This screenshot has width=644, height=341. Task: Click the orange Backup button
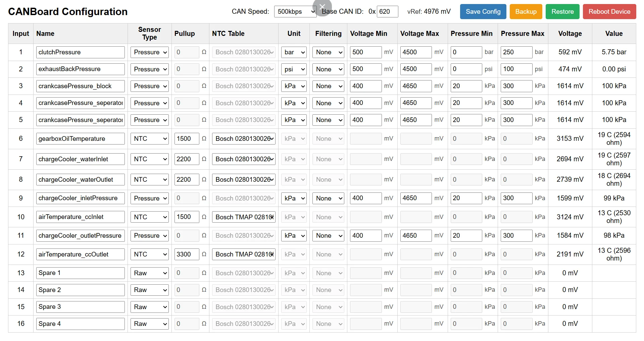526,11
